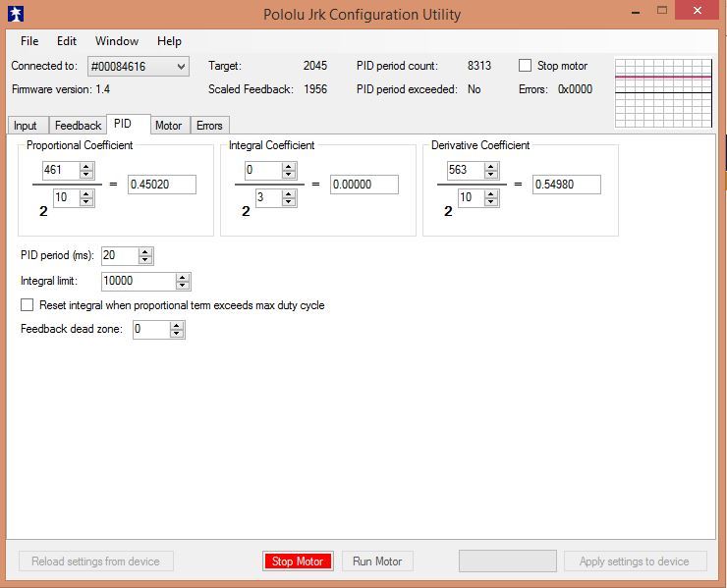This screenshot has height=588, width=727.
Task: Click Apply settings to device button
Action: 636,561
